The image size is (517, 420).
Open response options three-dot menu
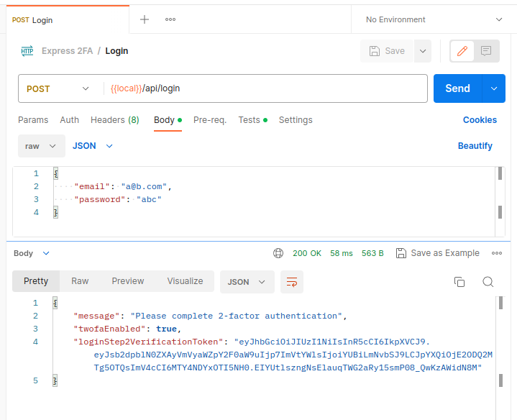(x=497, y=253)
